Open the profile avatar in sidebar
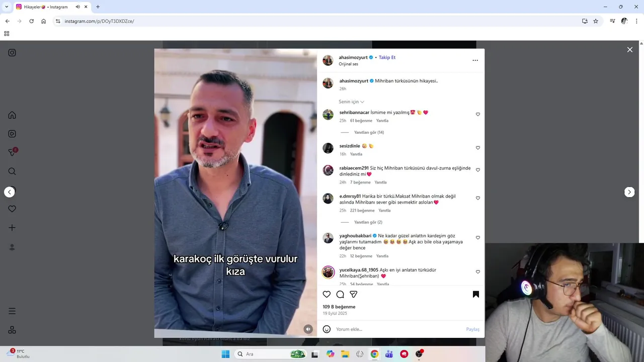This screenshot has width=644, height=362. [12, 247]
